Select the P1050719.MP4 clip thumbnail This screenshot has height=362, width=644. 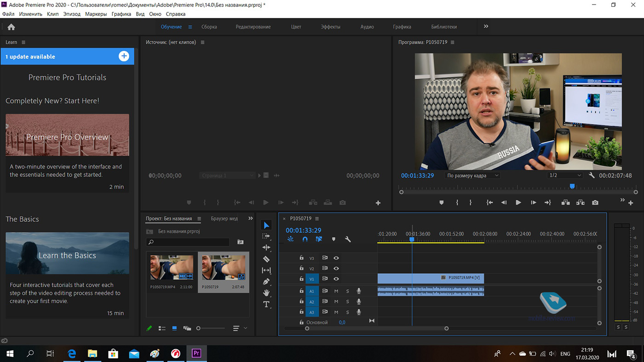pos(172,268)
